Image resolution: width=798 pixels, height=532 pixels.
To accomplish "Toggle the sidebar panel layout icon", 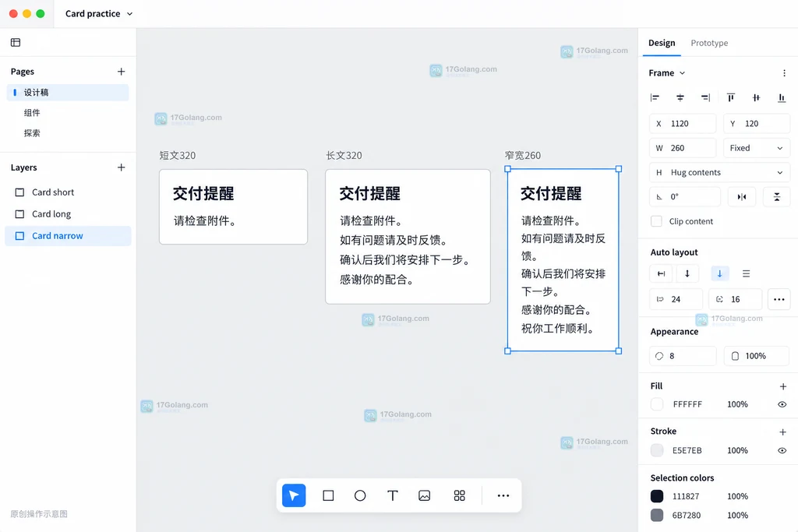I will [x=16, y=42].
